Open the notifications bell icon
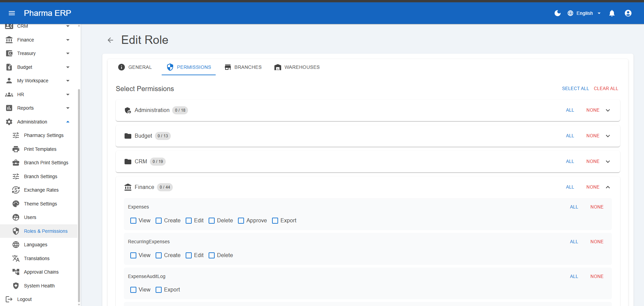 tap(612, 13)
